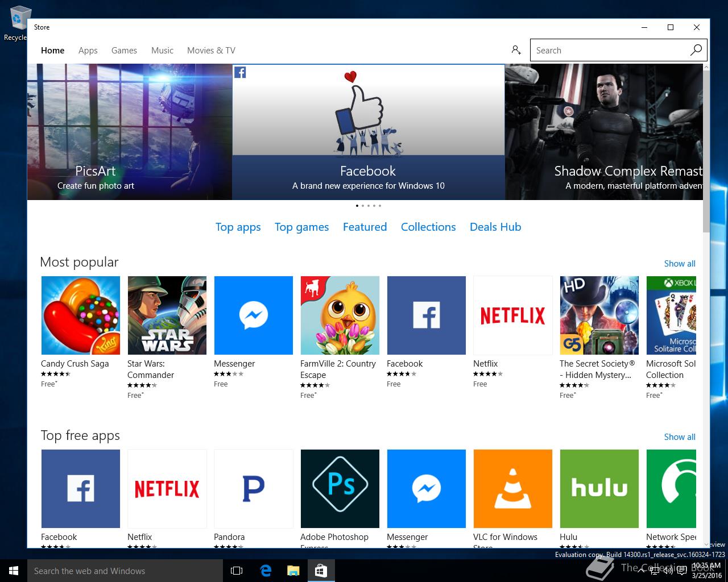Open the Deals Hub link
This screenshot has width=728, height=582.
tap(495, 227)
